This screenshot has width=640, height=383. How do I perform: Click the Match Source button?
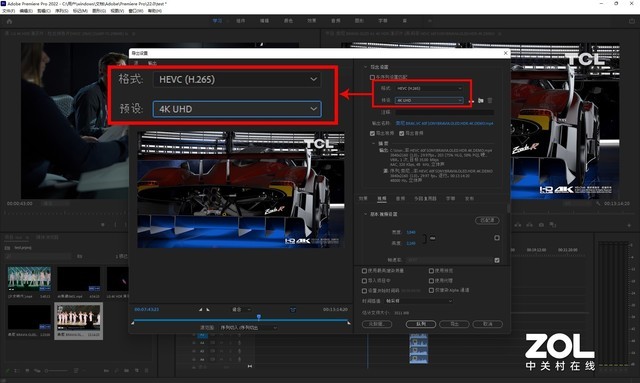coord(487,220)
